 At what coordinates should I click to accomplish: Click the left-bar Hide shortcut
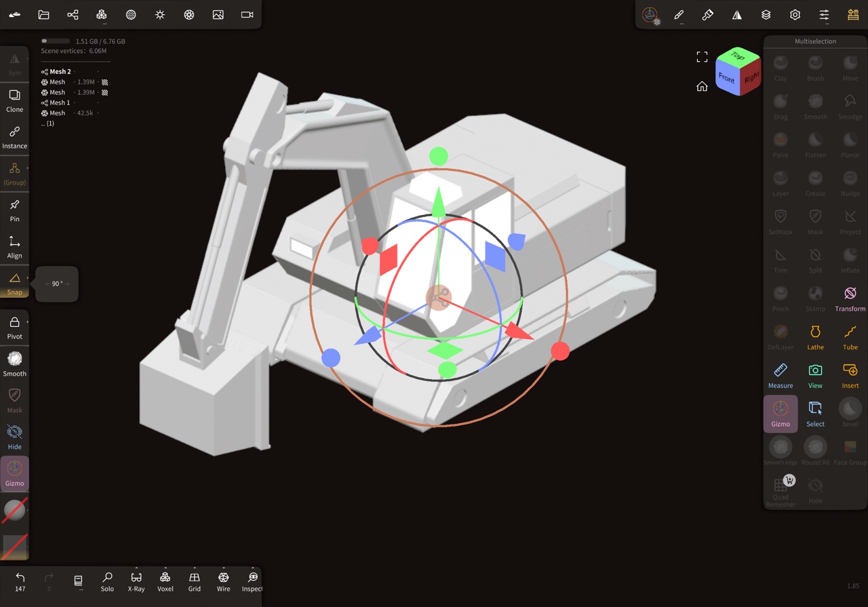[14, 437]
